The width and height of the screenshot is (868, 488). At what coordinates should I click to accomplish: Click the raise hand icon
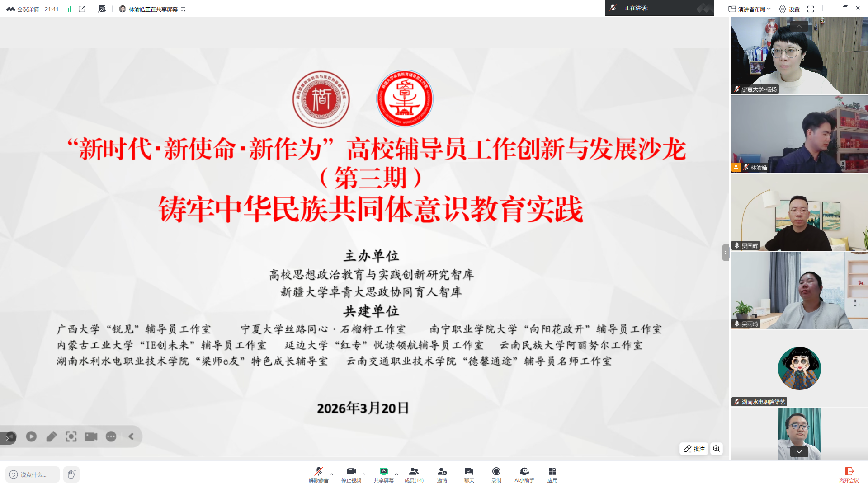(x=71, y=474)
